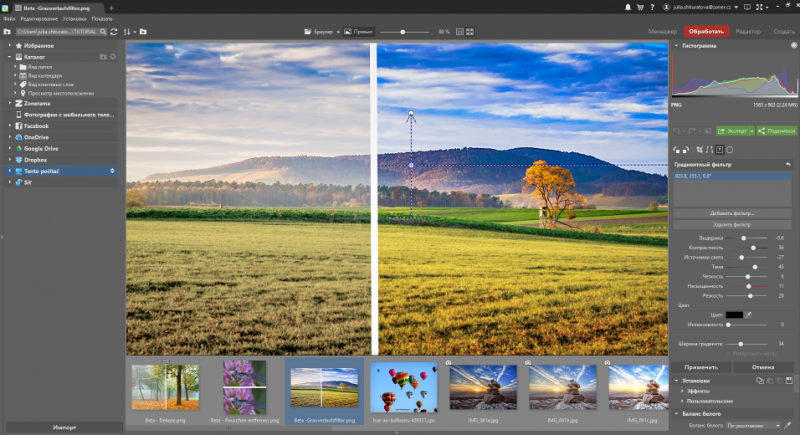Click Применить apply button
This screenshot has width=800, height=435.
pyautogui.click(x=701, y=367)
